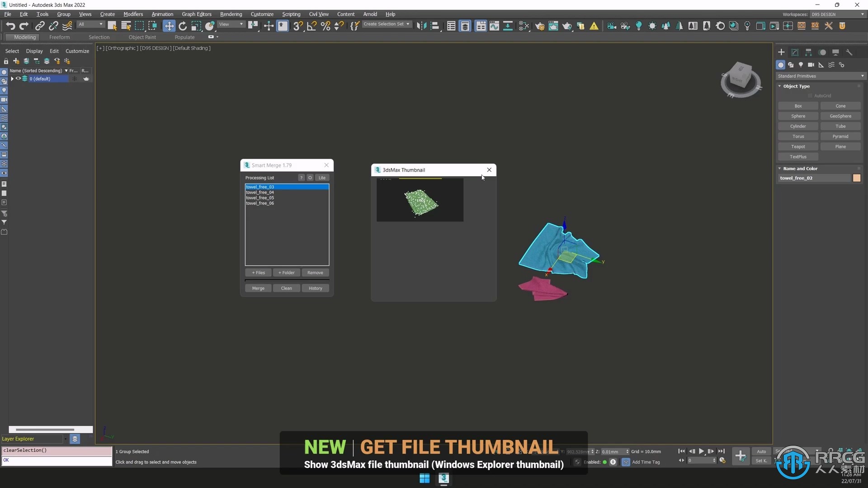Image resolution: width=868 pixels, height=488 pixels.
Task: Click the object name field towel_free_02
Action: pos(815,178)
